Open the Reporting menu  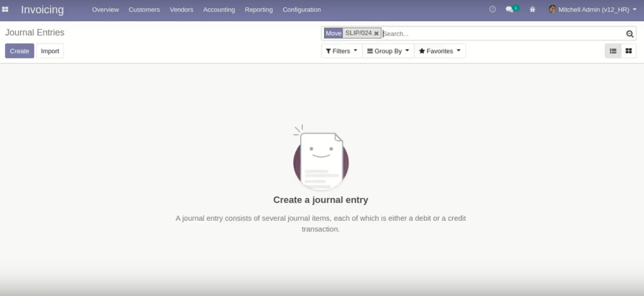(259, 10)
